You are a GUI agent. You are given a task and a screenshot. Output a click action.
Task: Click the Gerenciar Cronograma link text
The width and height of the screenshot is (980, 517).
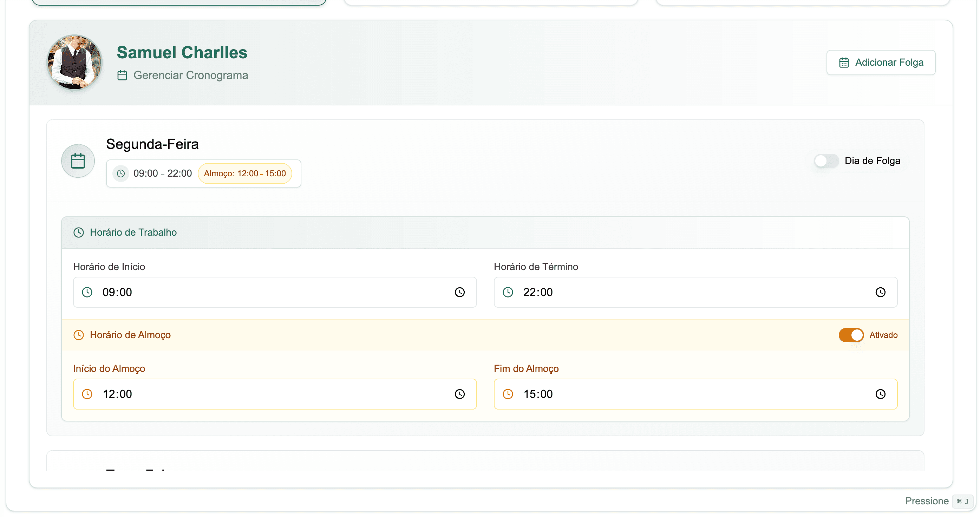tap(190, 75)
